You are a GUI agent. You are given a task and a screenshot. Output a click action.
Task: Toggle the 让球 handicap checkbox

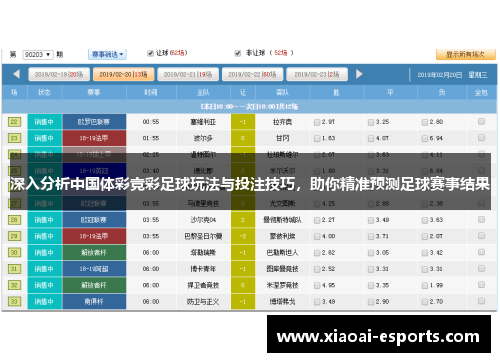pyautogui.click(x=150, y=53)
